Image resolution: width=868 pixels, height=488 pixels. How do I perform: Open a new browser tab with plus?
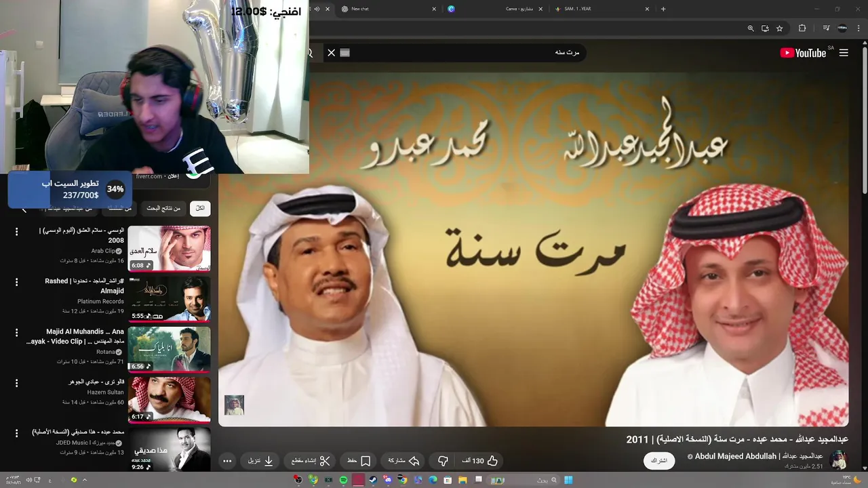(x=663, y=9)
